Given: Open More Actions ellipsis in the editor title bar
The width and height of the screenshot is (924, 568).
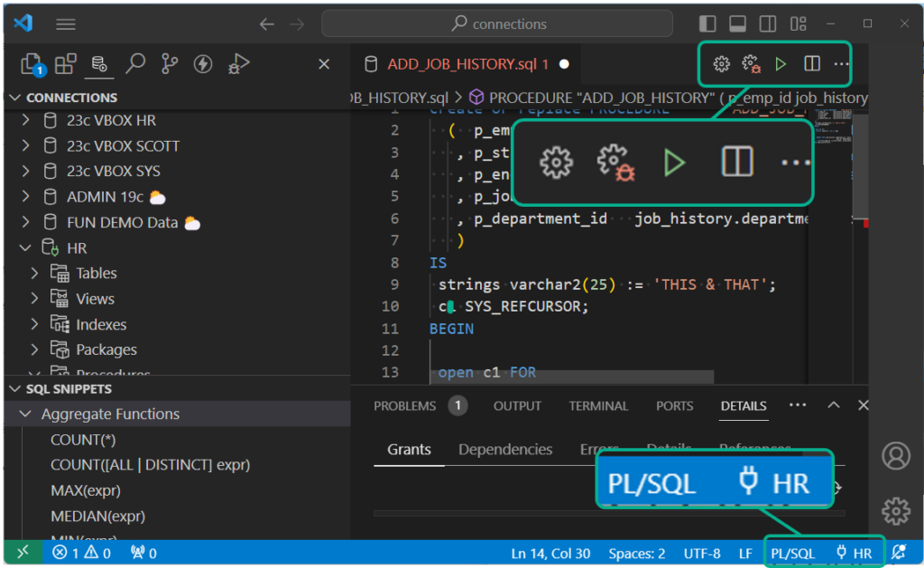Looking at the screenshot, I should click(x=842, y=64).
